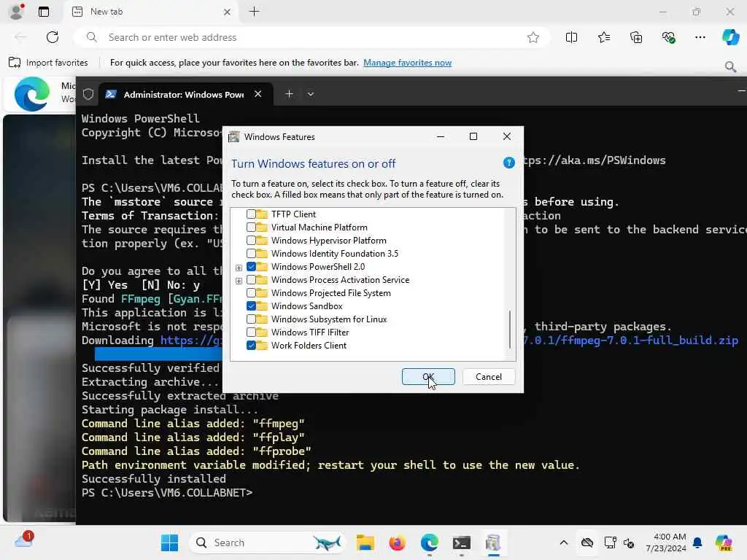747x560 pixels.
Task: Click the Edge address bar field
Action: pos(312,37)
